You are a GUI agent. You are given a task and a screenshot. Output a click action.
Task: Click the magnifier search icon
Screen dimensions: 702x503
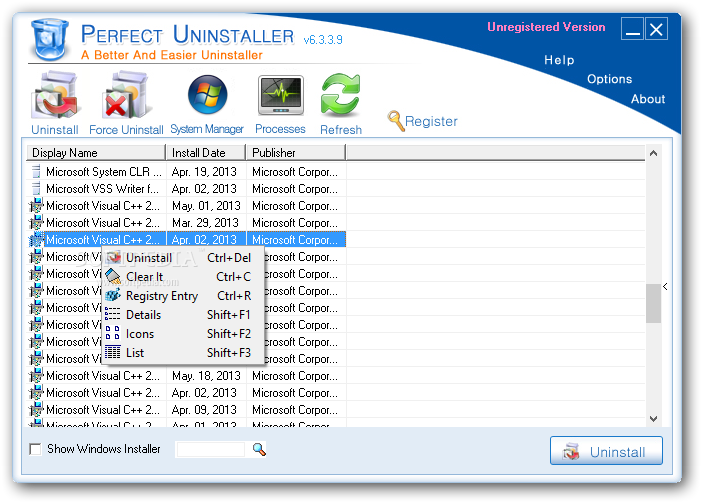click(259, 449)
